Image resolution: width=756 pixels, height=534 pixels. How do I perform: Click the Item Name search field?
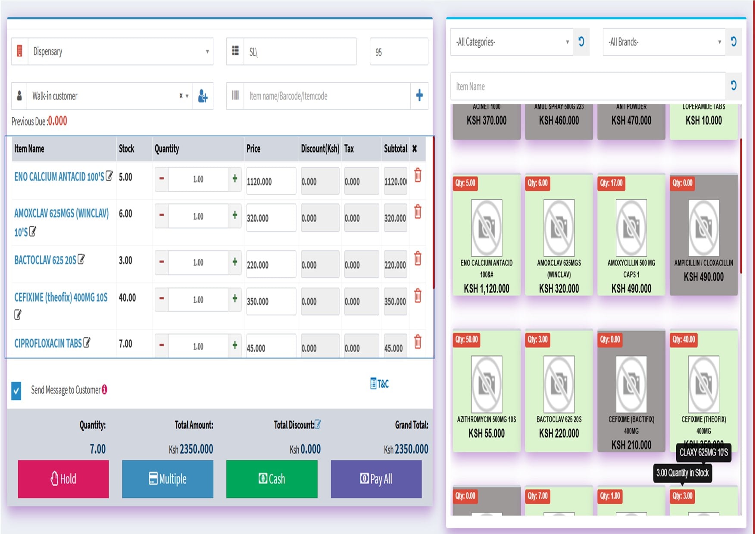click(x=588, y=86)
